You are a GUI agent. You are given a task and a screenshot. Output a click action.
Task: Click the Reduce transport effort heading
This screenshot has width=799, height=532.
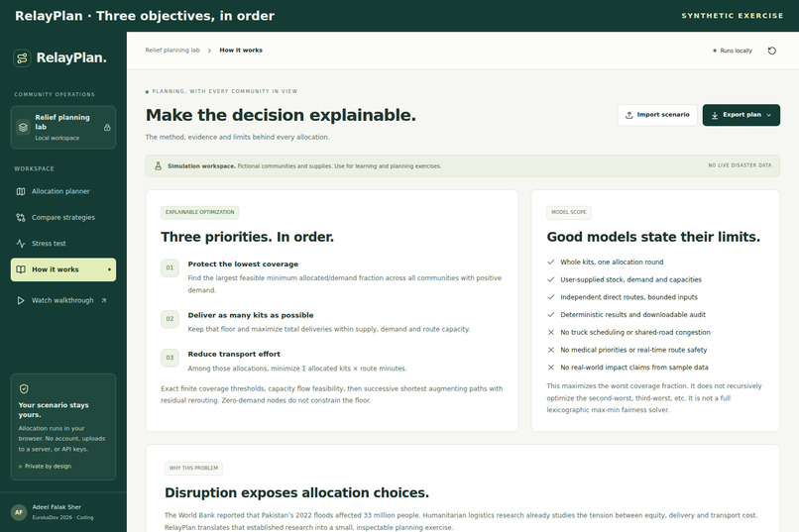234,355
